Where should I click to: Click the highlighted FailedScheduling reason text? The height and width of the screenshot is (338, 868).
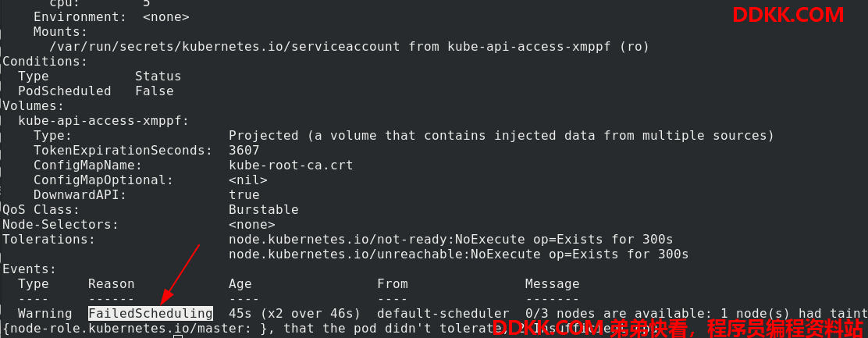151,313
